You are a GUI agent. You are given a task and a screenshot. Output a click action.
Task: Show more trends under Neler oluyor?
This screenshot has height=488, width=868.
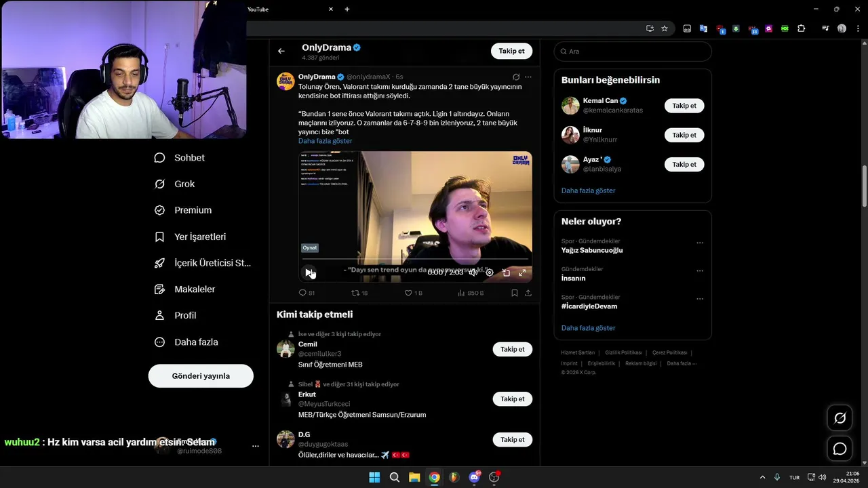pyautogui.click(x=588, y=328)
